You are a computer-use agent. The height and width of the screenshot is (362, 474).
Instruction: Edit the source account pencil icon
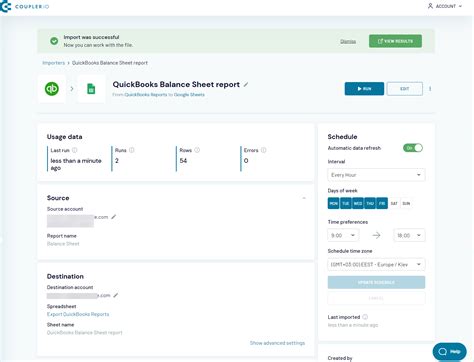[114, 217]
